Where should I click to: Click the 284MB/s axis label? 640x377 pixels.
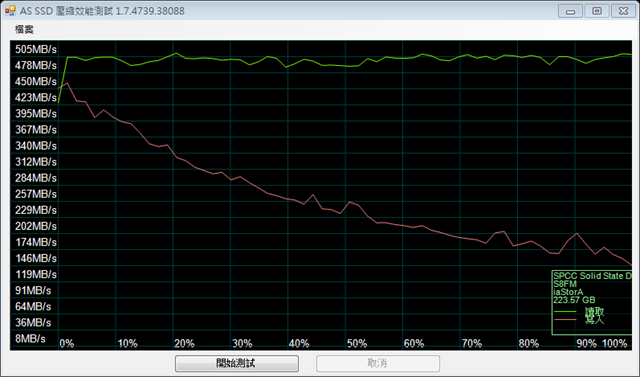[36, 178]
